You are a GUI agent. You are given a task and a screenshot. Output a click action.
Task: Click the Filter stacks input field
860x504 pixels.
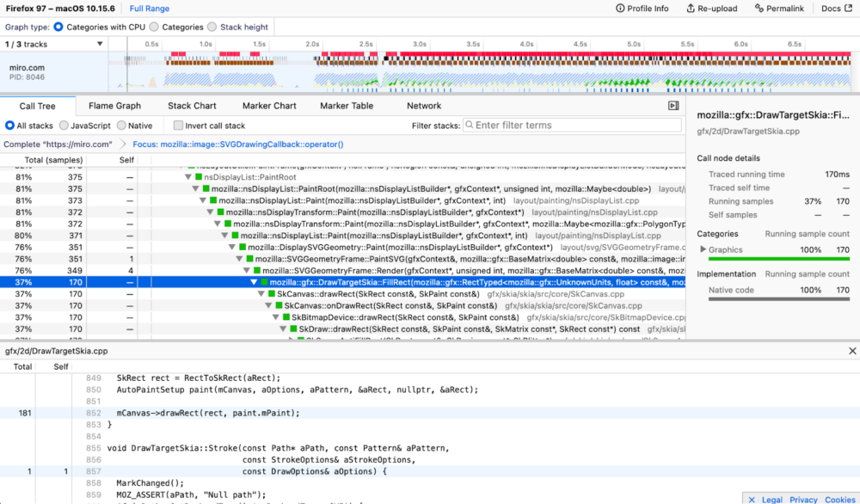(572, 125)
